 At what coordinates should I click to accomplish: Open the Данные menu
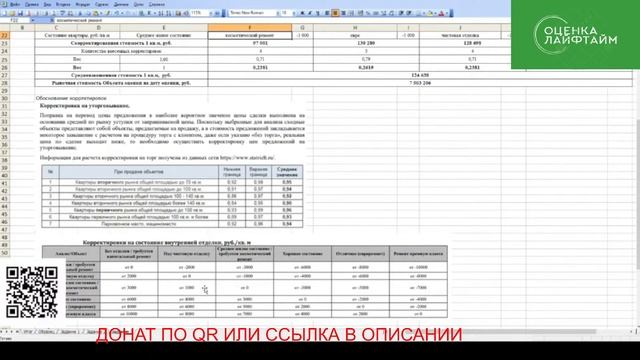pos(121,4)
